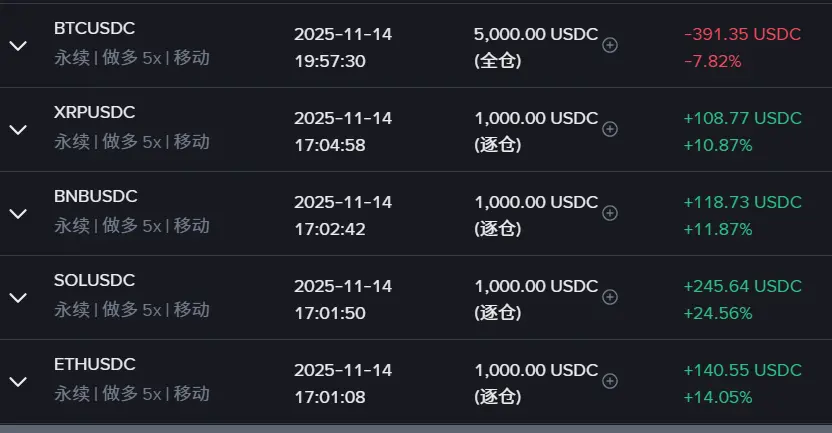
Task: Click the 19:57:30 timestamp in BTCUSDC row
Action: (x=329, y=61)
